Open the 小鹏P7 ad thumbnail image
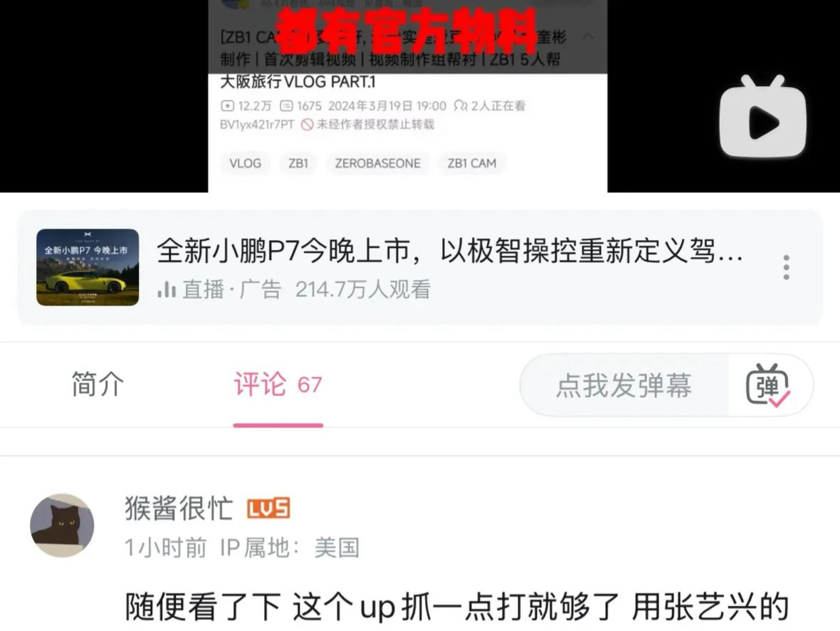This screenshot has width=840, height=631. [88, 268]
